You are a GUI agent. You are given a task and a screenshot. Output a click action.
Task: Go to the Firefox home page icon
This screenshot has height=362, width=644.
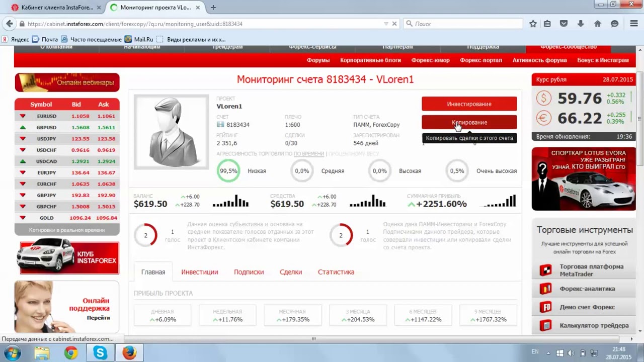point(598,24)
